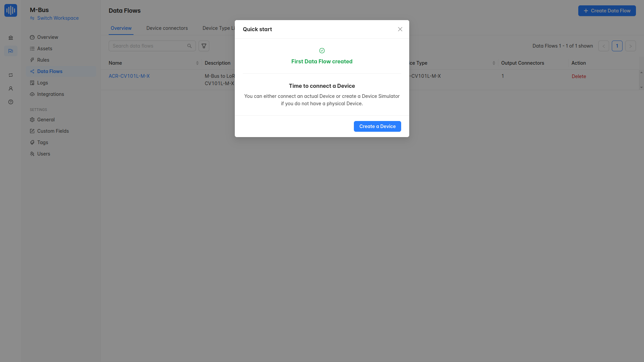Screen dimensions: 644x362
Task: Open the help question mark icon
Action: point(11,102)
